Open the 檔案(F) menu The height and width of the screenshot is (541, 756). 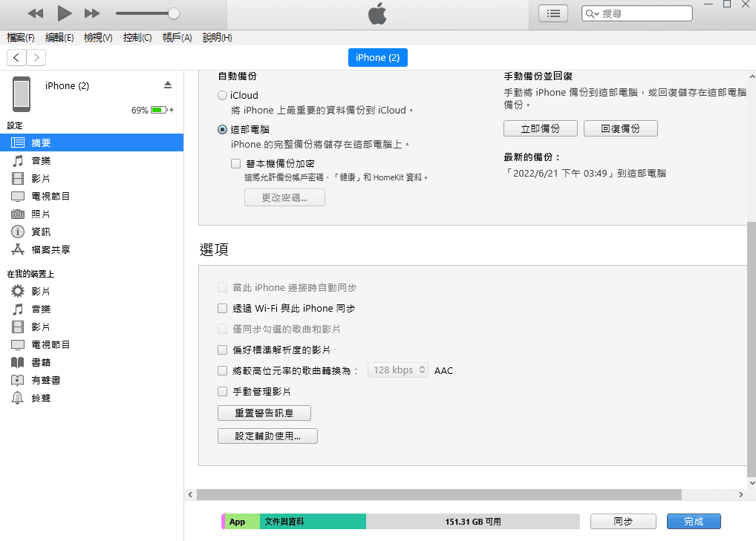(x=21, y=38)
